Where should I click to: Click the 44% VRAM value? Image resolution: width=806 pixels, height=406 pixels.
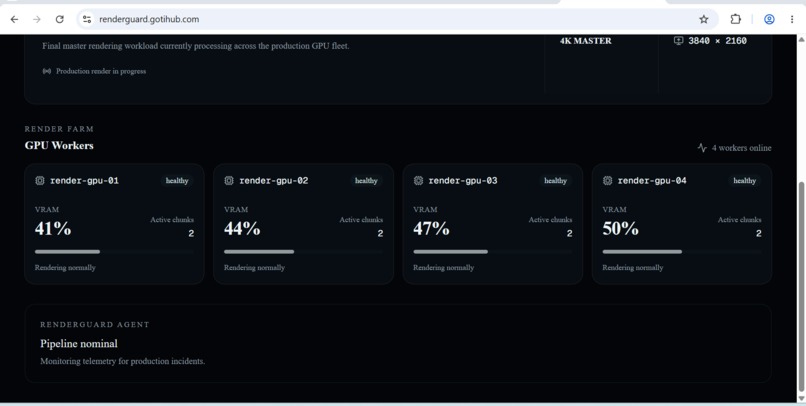click(x=242, y=229)
